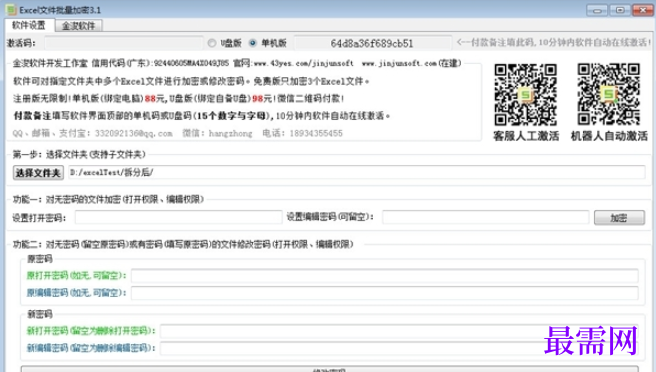The height and width of the screenshot is (372, 656).
Task: Click the 机器人自动激活 QR code
Action: click(x=609, y=95)
